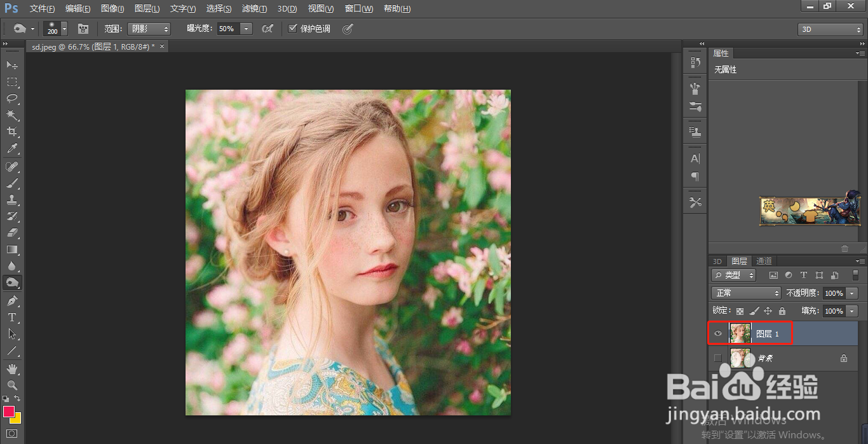The width and height of the screenshot is (868, 444).
Task: Select the Horizontal Type tool
Action: click(12, 317)
